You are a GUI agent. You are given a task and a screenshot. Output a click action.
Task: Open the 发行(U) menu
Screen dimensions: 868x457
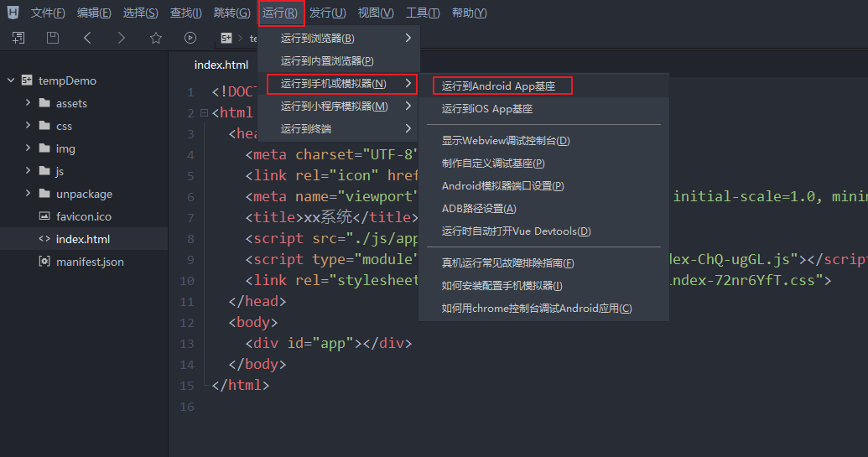tap(327, 13)
